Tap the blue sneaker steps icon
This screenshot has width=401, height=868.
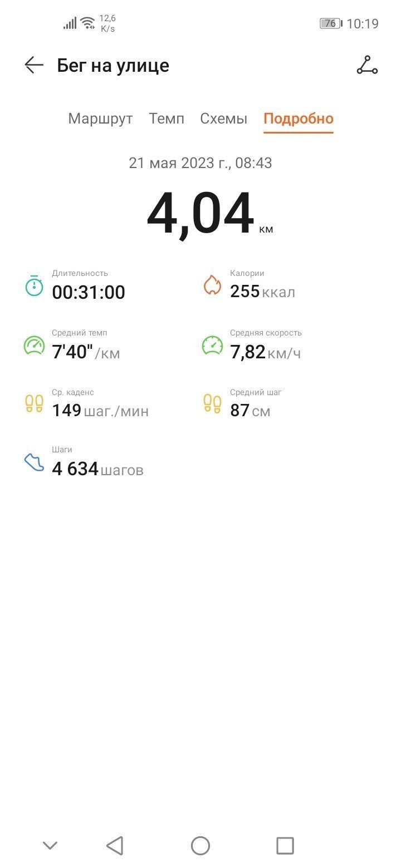(34, 462)
